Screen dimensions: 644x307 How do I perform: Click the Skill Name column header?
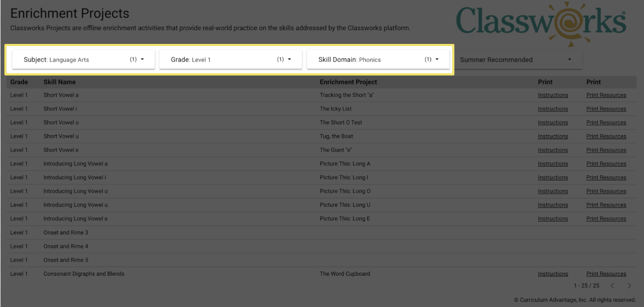click(59, 82)
